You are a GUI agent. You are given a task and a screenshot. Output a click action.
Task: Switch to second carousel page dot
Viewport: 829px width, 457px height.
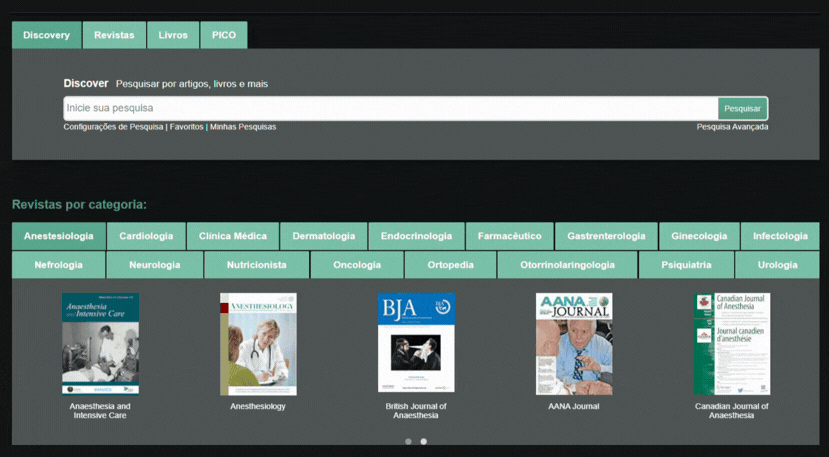pyautogui.click(x=423, y=441)
